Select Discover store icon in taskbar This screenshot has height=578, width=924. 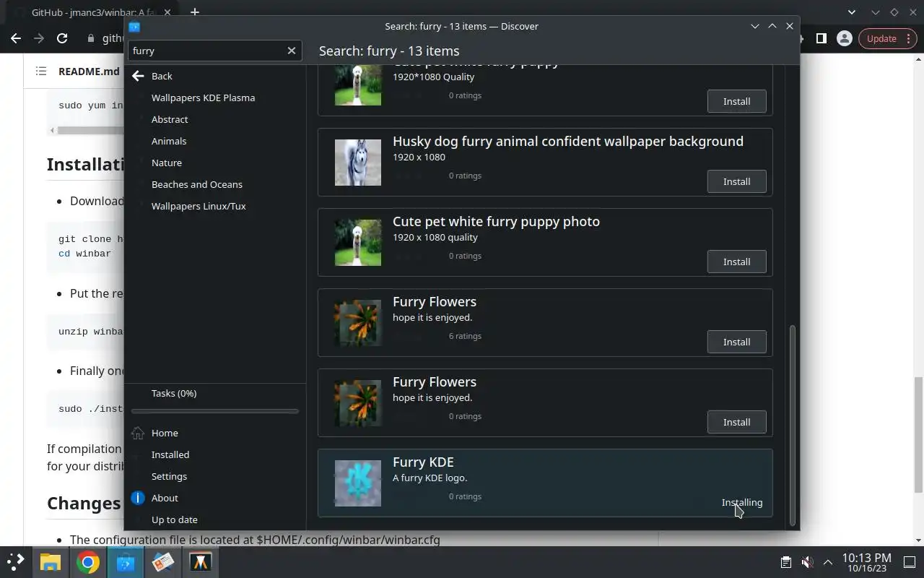(126, 561)
